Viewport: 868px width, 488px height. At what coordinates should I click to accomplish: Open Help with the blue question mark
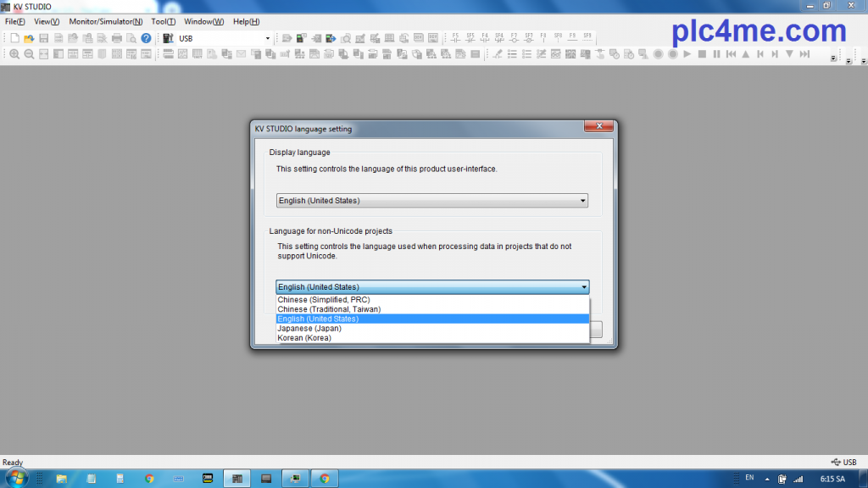(146, 38)
